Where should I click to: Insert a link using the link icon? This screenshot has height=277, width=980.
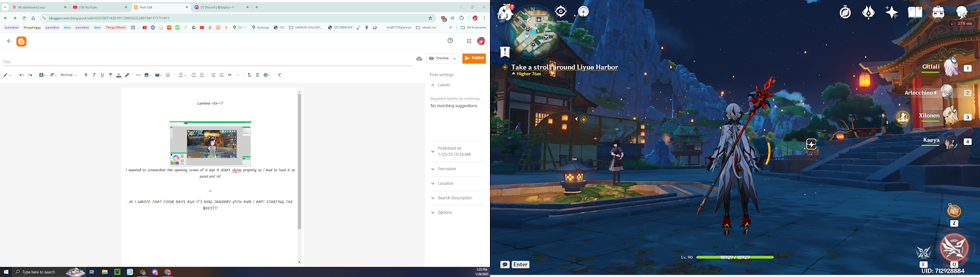[x=138, y=75]
